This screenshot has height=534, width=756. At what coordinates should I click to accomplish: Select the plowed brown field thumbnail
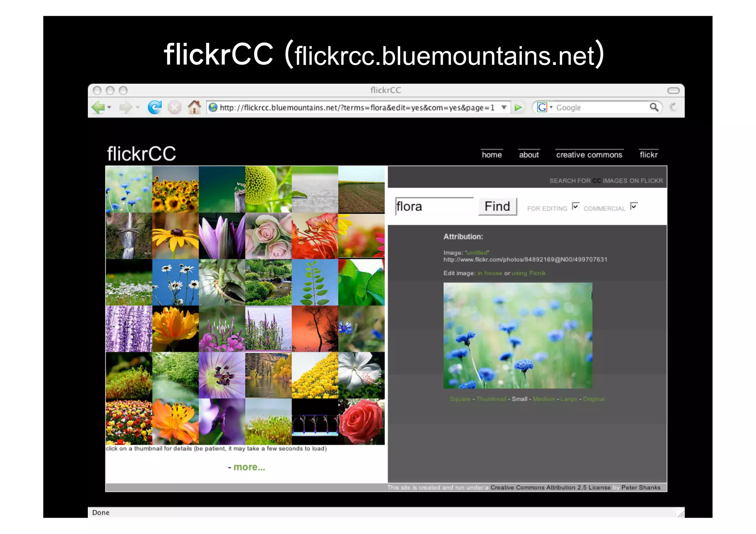click(x=361, y=189)
